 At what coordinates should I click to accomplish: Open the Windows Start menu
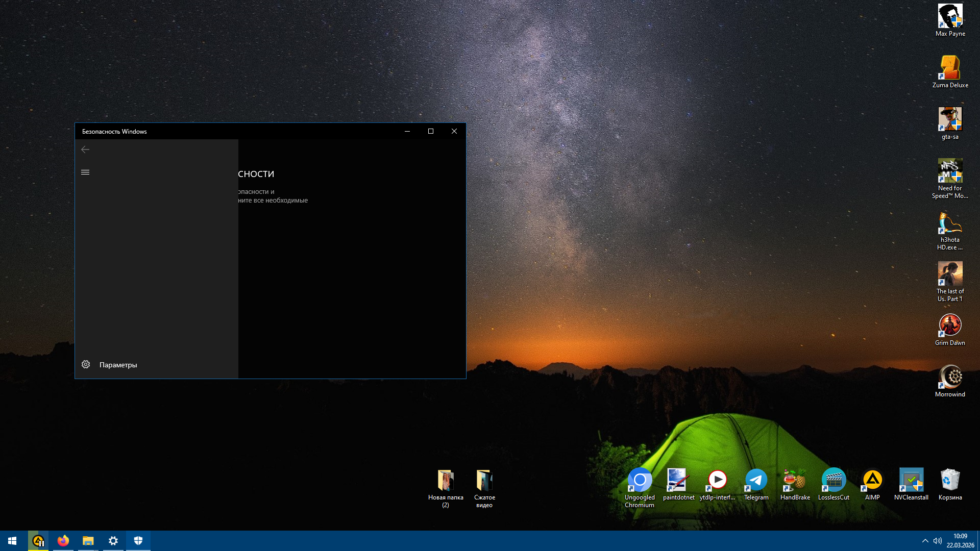tap(12, 541)
